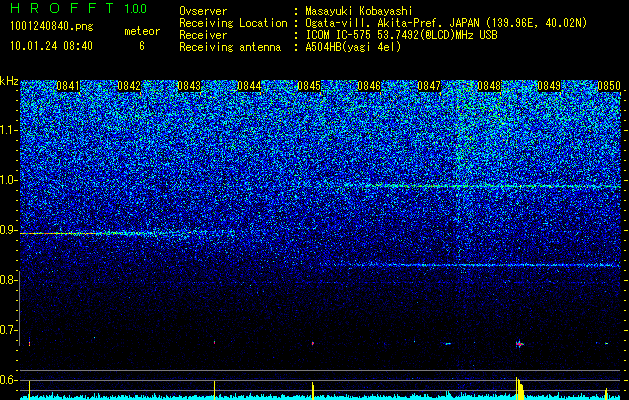Click the 0846 time marker
The height and width of the screenshot is (400, 629).
coord(369,86)
